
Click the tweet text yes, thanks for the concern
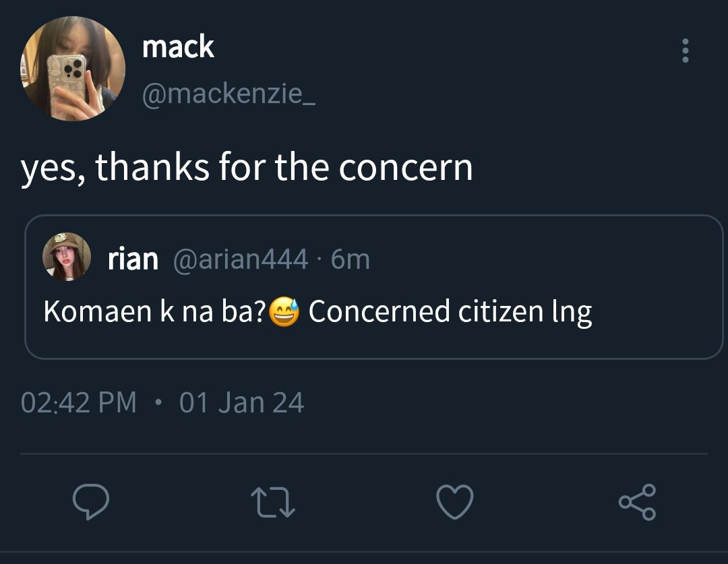click(247, 167)
